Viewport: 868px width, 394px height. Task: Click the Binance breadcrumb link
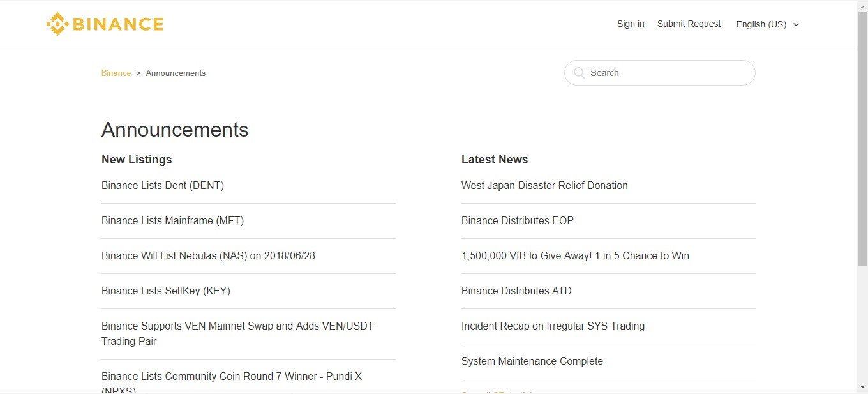116,73
